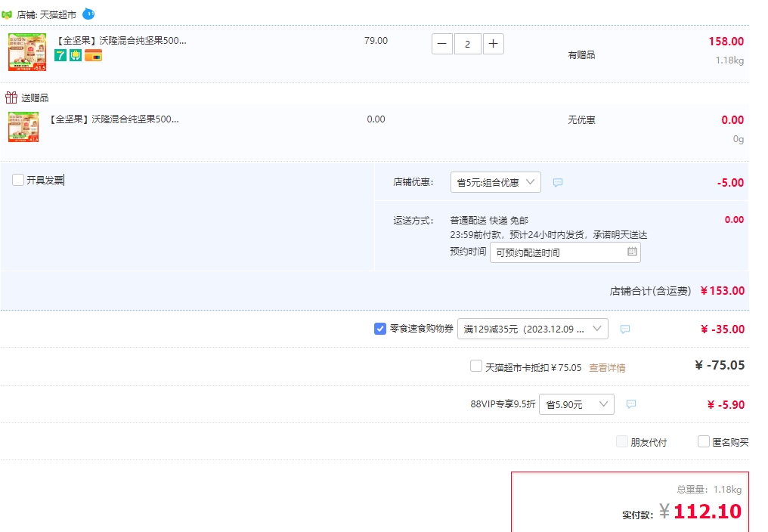Click the final payment amount ¥112.10
Screen dimensions: 768x532
point(701,512)
